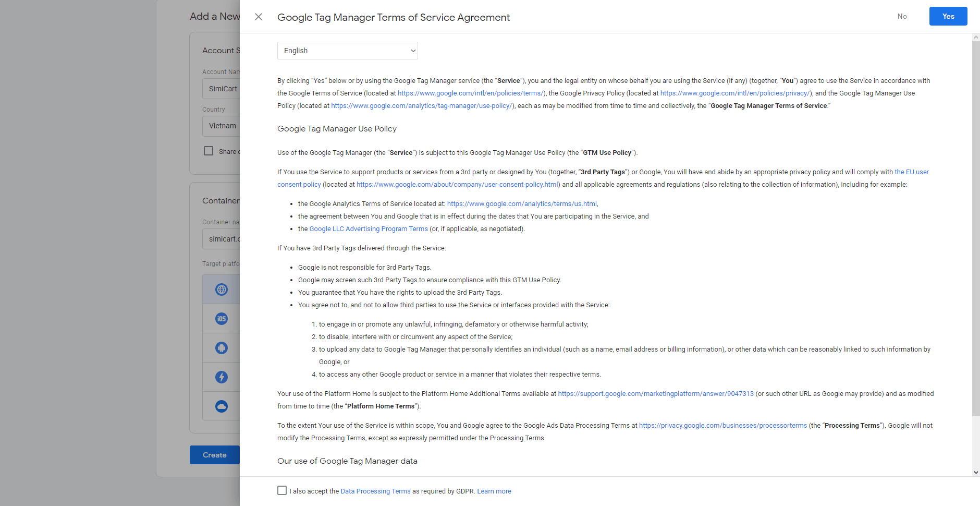The height and width of the screenshot is (506, 980).
Task: Click the SimiCart account name field
Action: [222, 89]
